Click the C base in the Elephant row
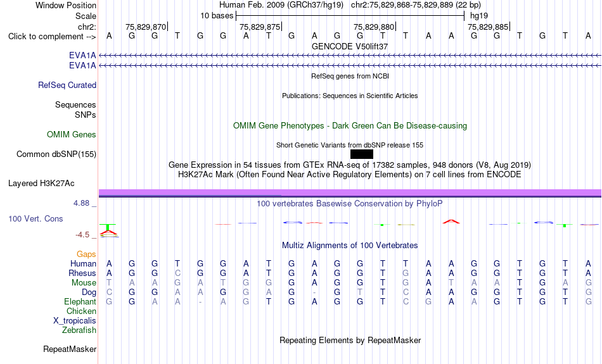Screen dimensions: 602x364 [406, 302]
